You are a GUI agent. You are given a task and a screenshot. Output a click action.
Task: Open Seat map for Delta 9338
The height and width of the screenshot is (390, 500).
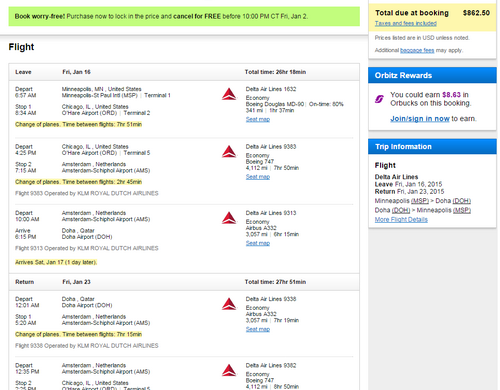point(258,329)
